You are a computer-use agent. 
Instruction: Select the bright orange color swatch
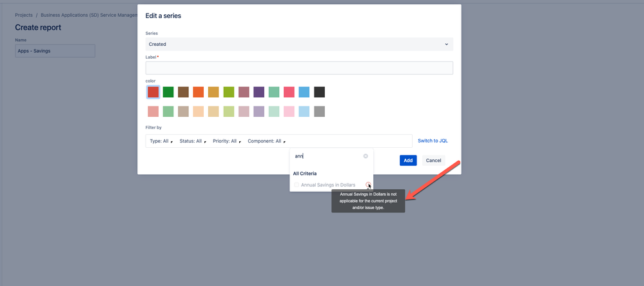[199, 92]
